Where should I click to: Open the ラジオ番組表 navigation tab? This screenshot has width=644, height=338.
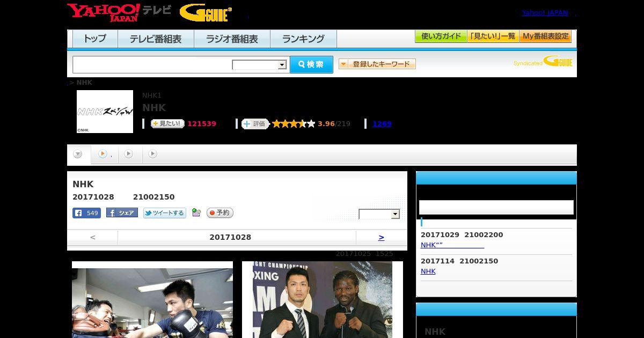pyautogui.click(x=232, y=39)
